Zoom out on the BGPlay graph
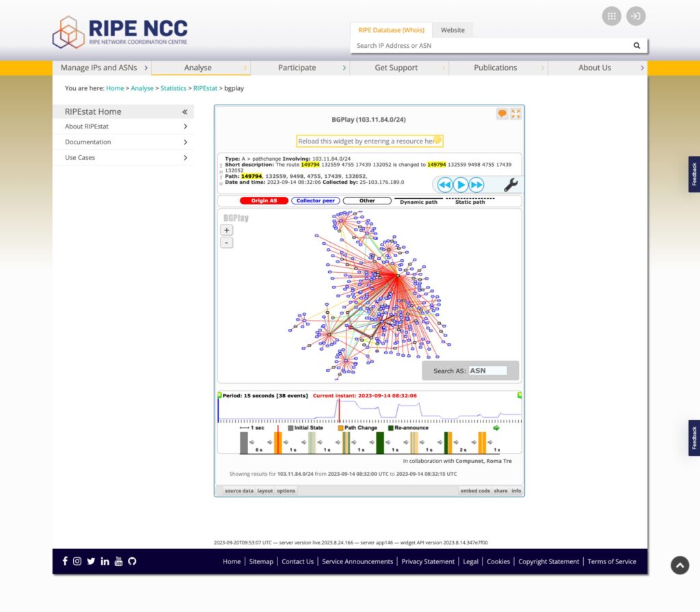This screenshot has height=612, width=700. pos(227,243)
